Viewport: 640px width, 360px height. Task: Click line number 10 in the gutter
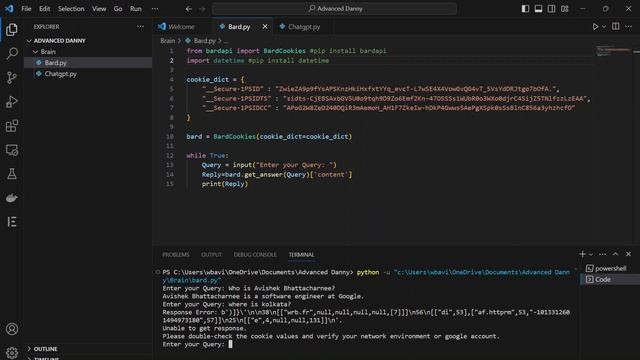click(170, 136)
